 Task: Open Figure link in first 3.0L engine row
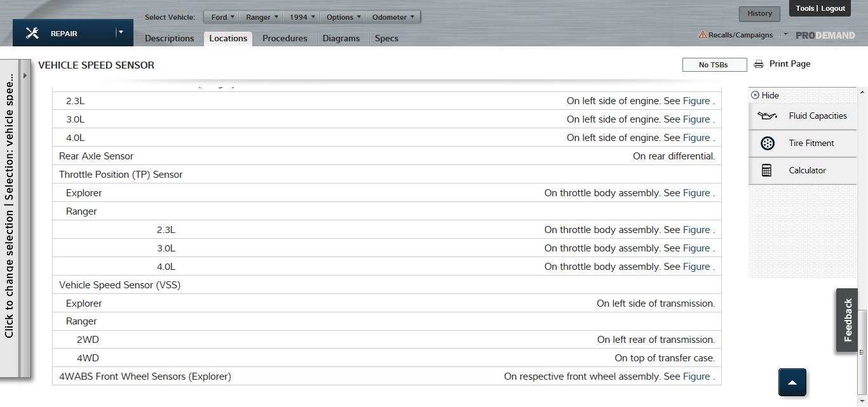pos(696,119)
